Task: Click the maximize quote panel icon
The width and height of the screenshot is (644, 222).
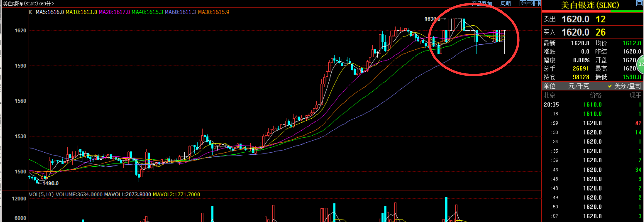Action: [x=639, y=3]
